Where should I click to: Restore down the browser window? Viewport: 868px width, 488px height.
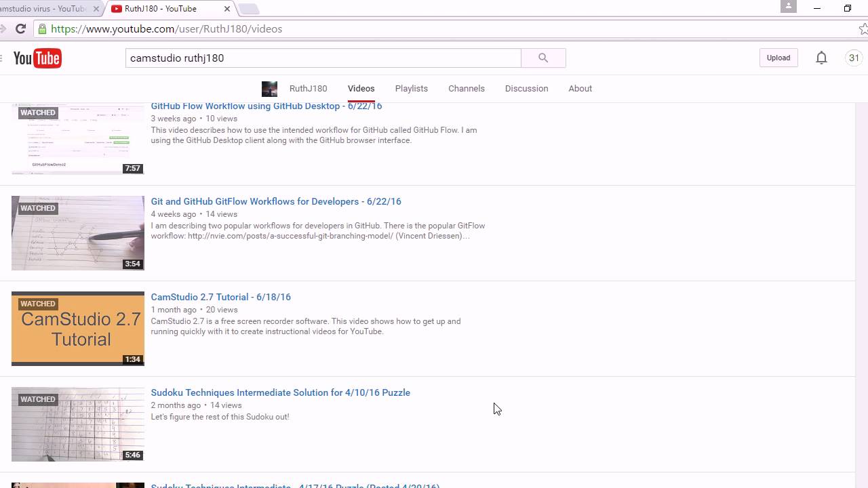point(848,8)
